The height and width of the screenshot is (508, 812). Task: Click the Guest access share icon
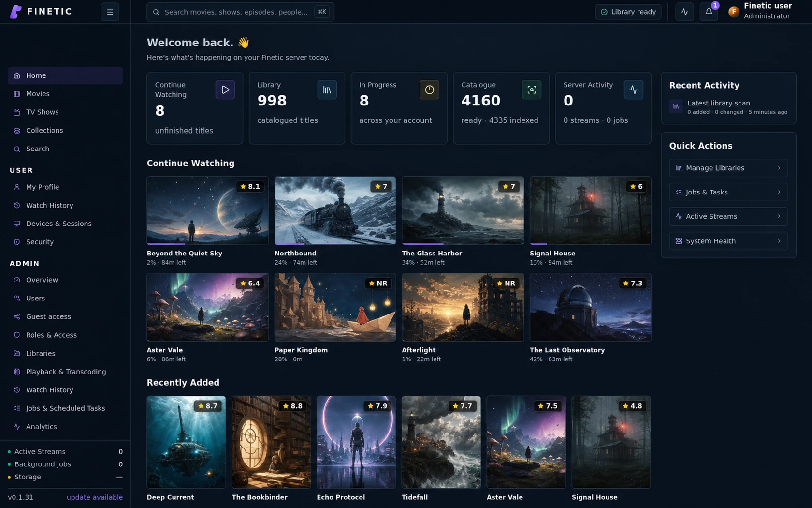tap(17, 316)
